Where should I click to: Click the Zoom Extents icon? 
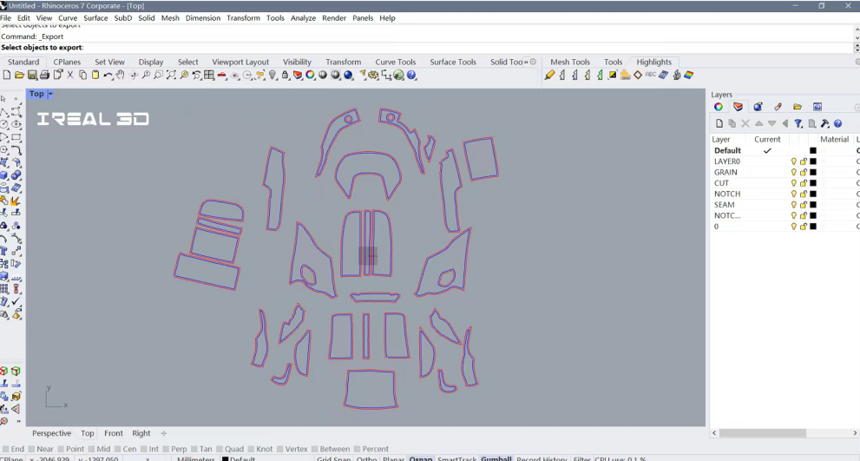171,75
